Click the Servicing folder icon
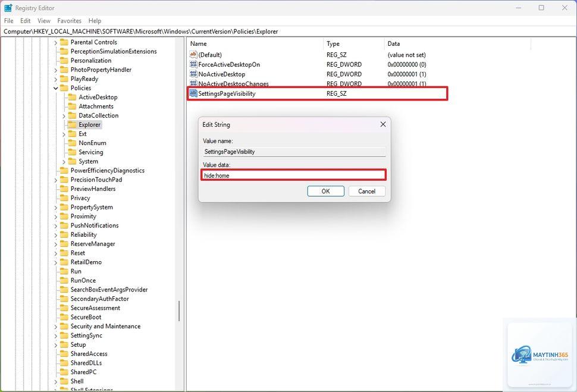Viewport: 577px width, 392px height. pos(72,152)
